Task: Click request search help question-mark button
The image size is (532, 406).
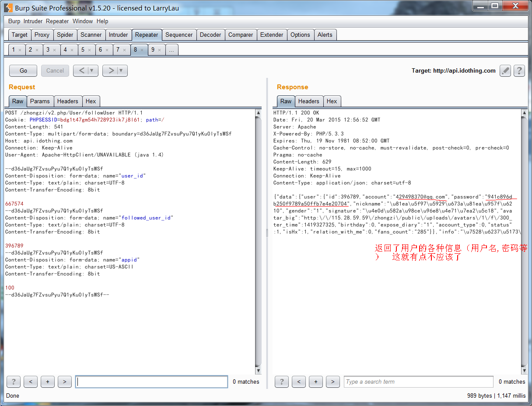Action: click(x=14, y=381)
